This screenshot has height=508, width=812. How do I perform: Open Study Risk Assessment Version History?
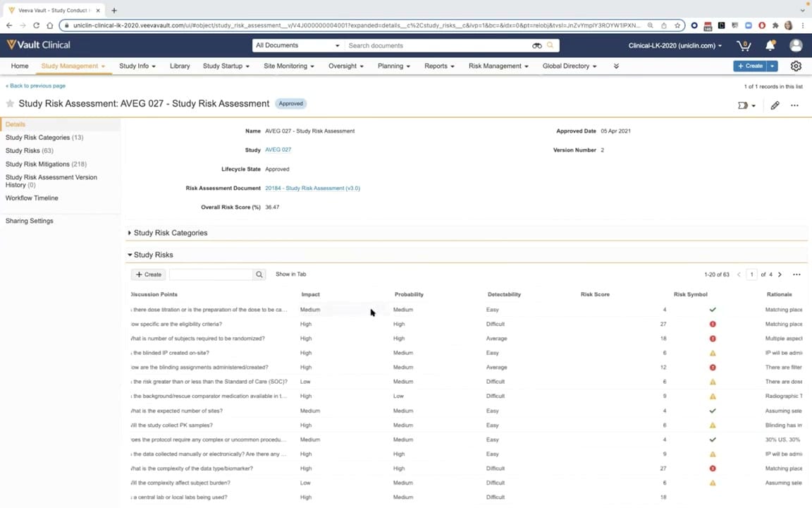(51, 181)
